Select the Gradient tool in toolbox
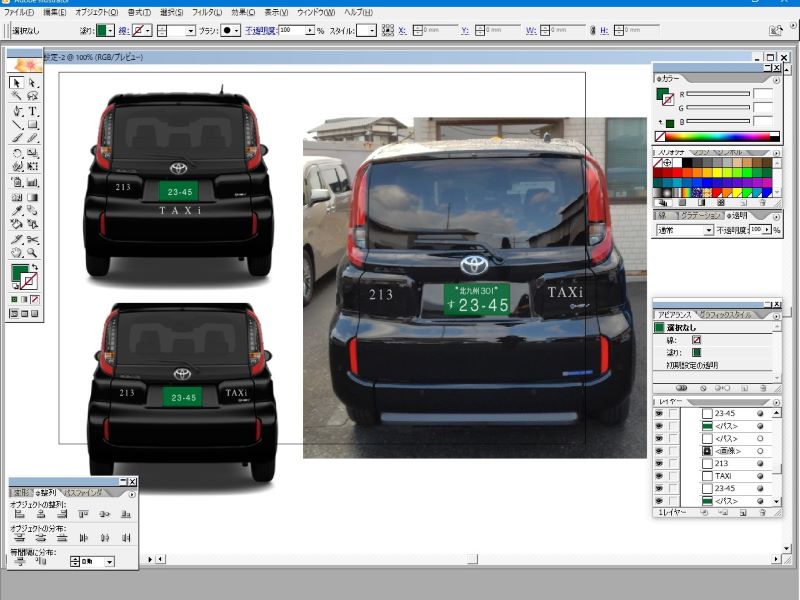The width and height of the screenshot is (800, 600). (32, 197)
